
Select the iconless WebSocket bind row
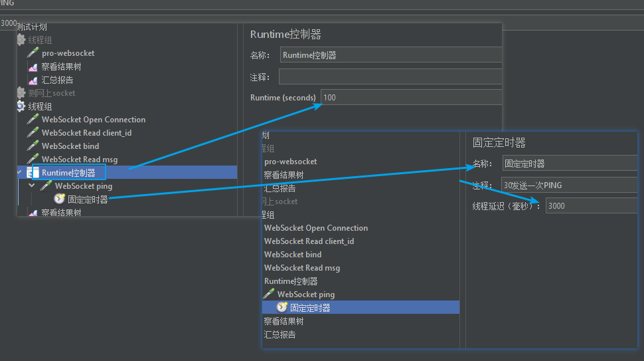tap(293, 255)
